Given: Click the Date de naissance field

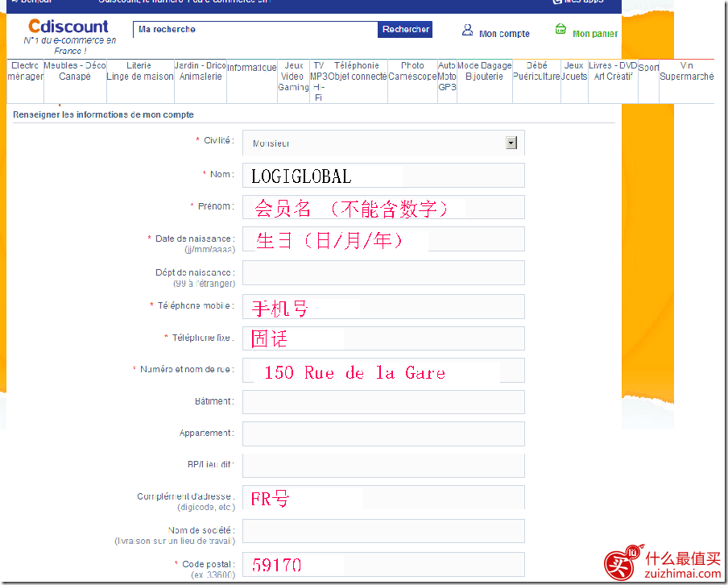Looking at the screenshot, I should (383, 239).
